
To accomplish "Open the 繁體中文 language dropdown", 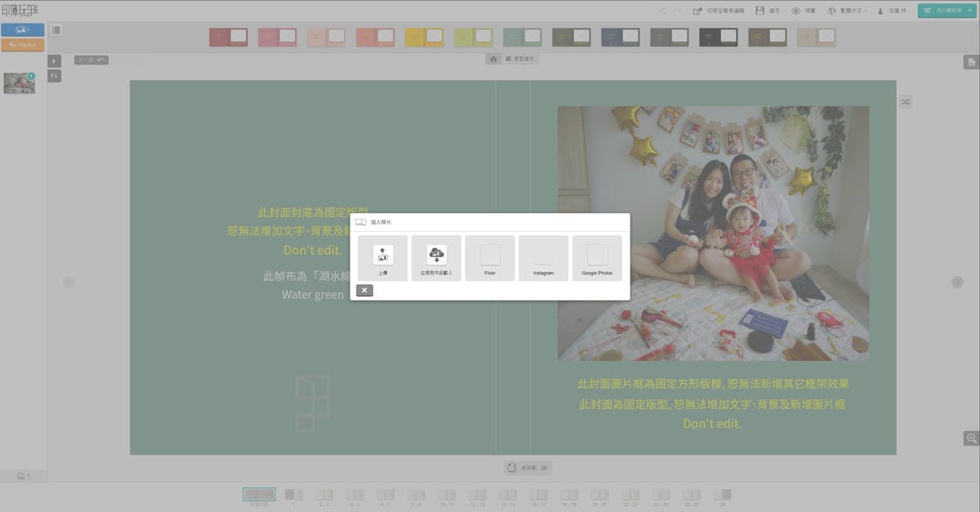I will pyautogui.click(x=848, y=11).
